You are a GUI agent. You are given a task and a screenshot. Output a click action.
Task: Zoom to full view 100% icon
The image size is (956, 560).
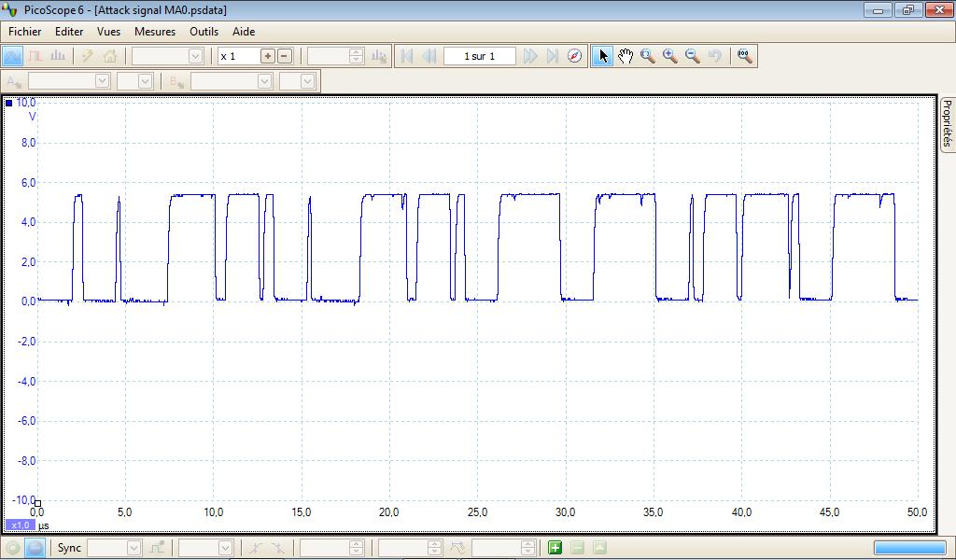744,56
